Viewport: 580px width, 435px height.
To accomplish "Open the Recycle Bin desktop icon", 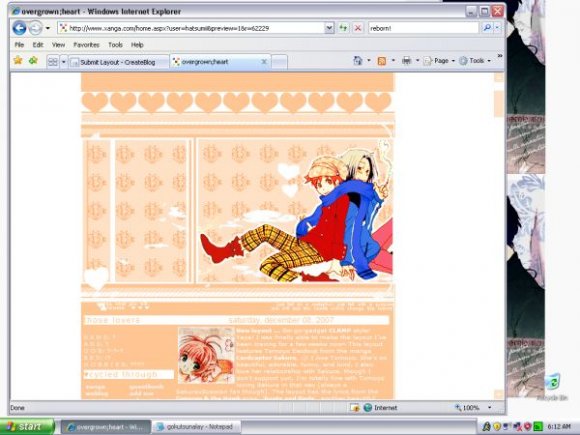I will tap(552, 387).
